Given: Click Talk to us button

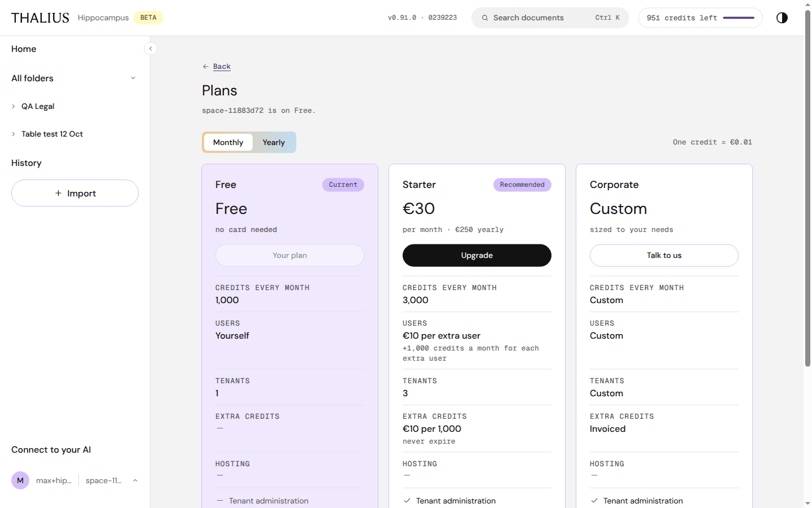Looking at the screenshot, I should pyautogui.click(x=664, y=255).
